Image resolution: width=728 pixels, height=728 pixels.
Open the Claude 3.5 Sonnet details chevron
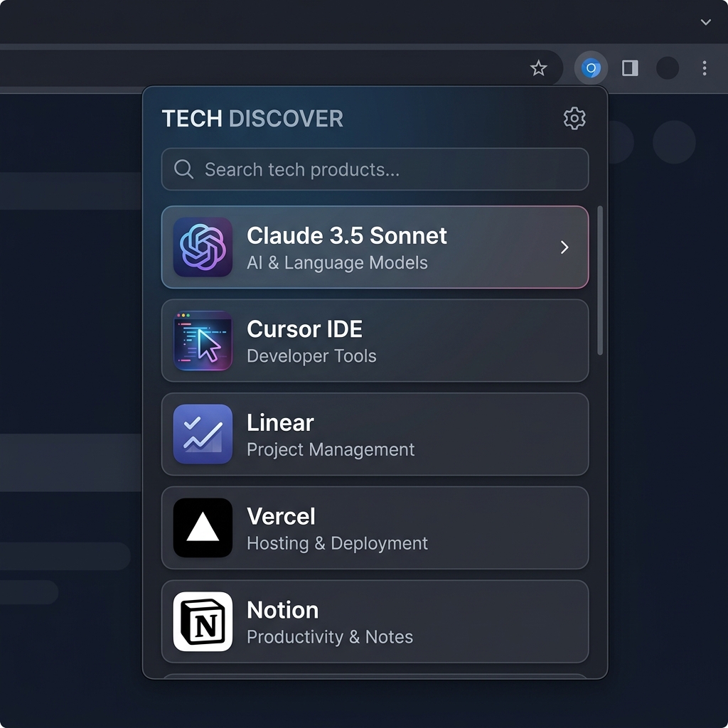coord(564,247)
